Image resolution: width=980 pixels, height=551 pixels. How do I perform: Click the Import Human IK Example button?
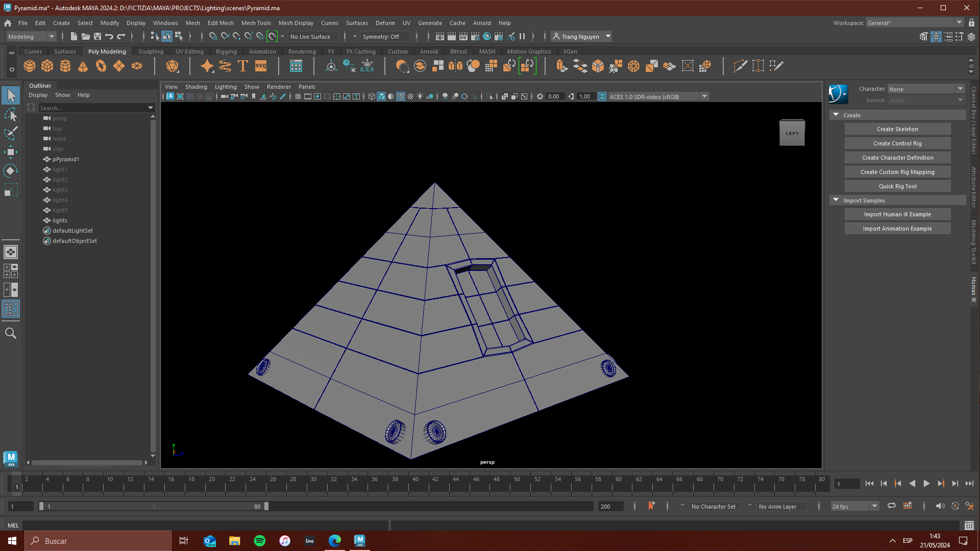(897, 214)
